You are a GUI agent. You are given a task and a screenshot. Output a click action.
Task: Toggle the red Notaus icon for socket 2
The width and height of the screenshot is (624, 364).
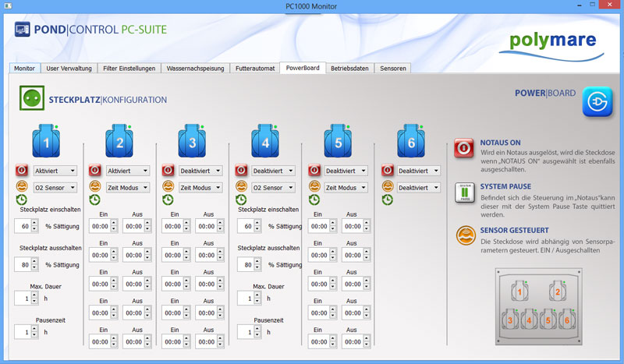pyautogui.click(x=94, y=171)
